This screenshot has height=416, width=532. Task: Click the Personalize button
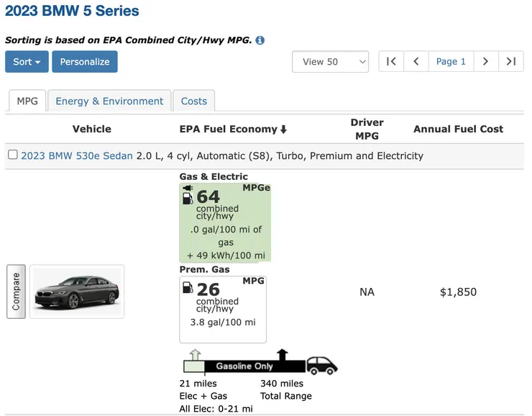85,61
